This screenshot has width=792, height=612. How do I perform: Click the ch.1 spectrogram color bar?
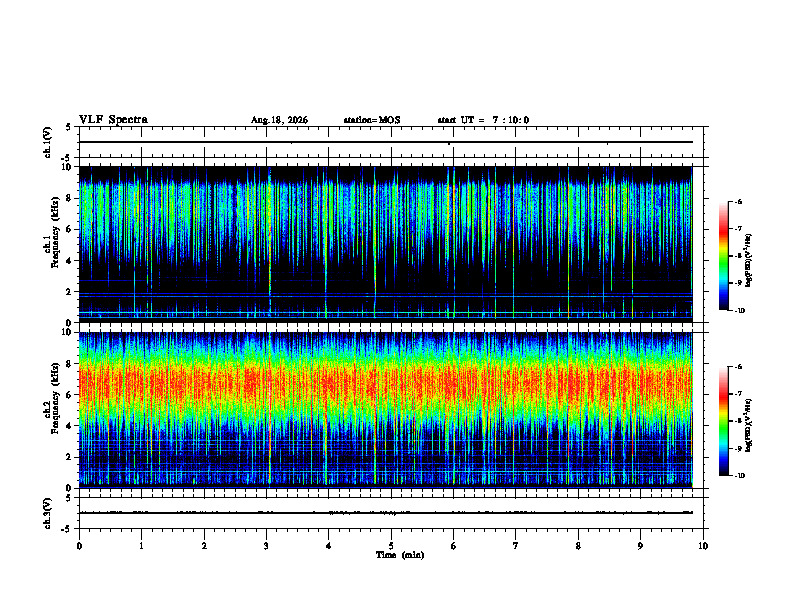(x=723, y=256)
